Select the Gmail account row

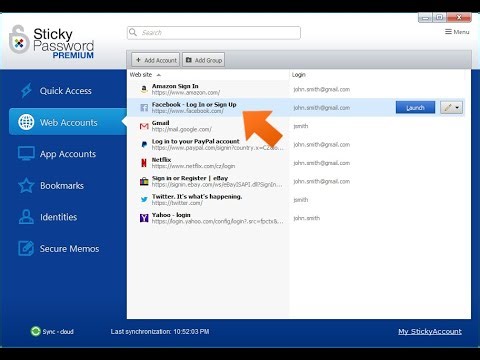coord(297,126)
